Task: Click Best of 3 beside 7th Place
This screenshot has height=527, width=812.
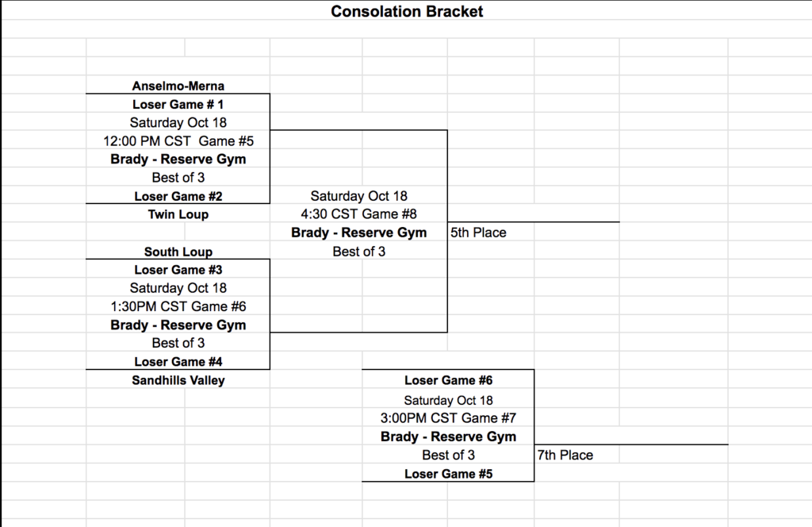Action: [449, 455]
